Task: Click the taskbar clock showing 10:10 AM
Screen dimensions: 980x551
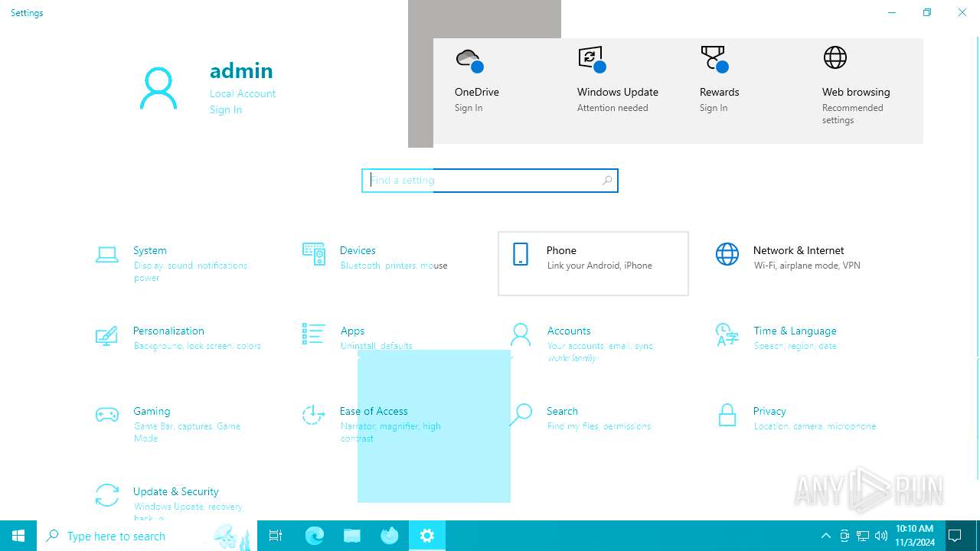Action: pyautogui.click(x=915, y=536)
